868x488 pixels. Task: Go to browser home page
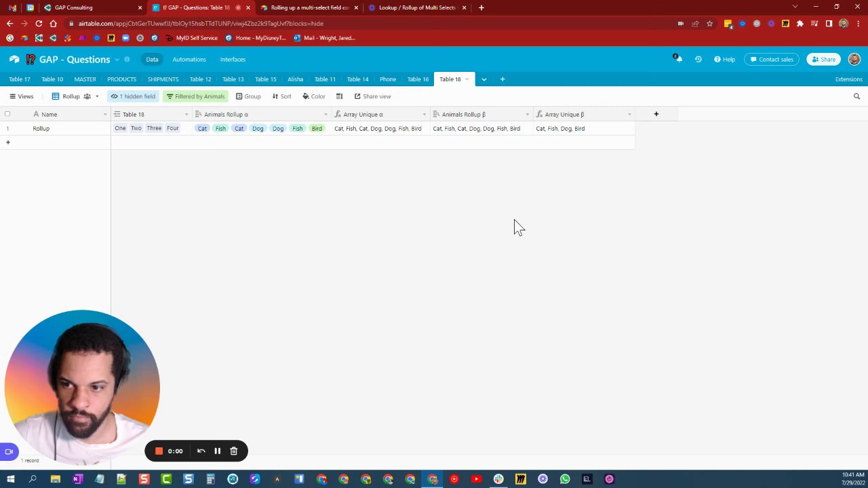(x=54, y=23)
